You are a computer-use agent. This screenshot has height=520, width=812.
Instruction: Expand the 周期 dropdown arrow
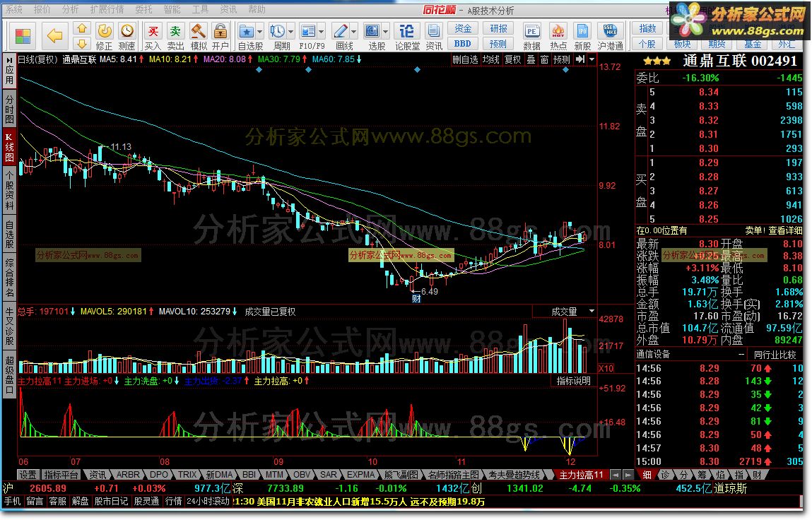point(291,32)
